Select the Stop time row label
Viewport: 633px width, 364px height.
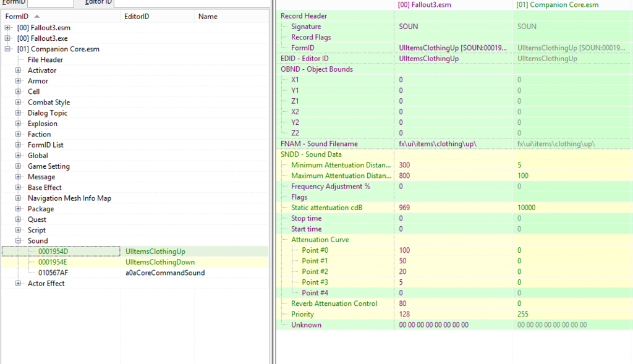pyautogui.click(x=307, y=218)
